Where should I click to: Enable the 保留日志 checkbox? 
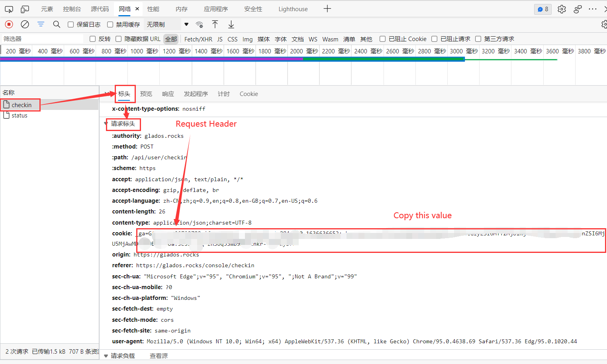point(70,24)
